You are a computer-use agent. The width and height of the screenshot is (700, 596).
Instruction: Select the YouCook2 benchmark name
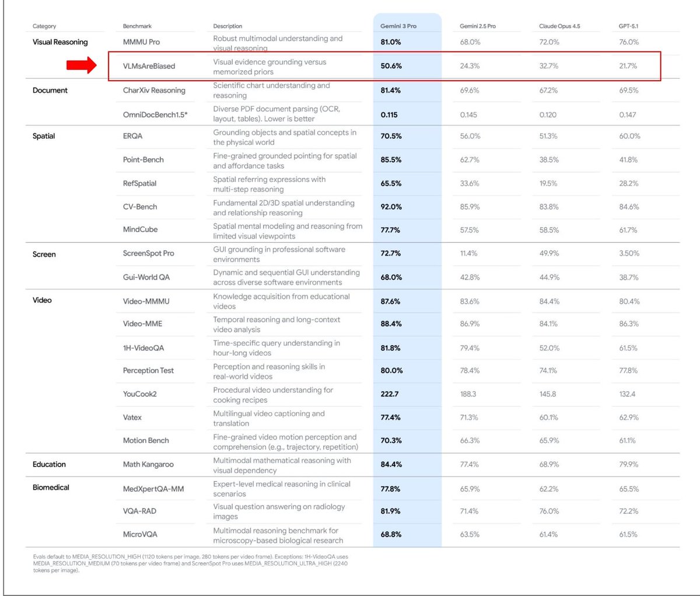139,394
